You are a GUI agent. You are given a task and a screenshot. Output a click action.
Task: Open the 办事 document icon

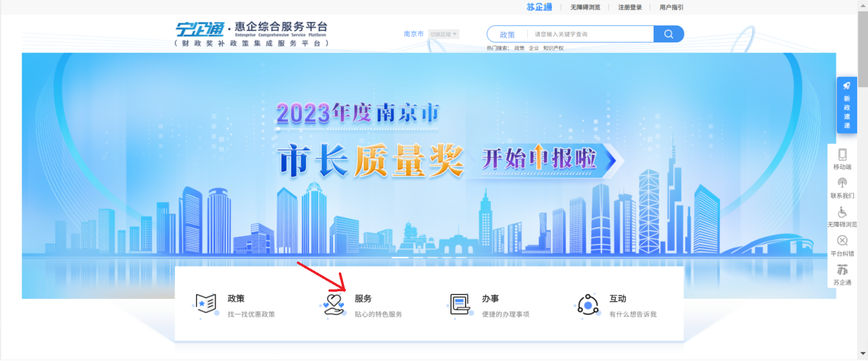click(x=460, y=305)
